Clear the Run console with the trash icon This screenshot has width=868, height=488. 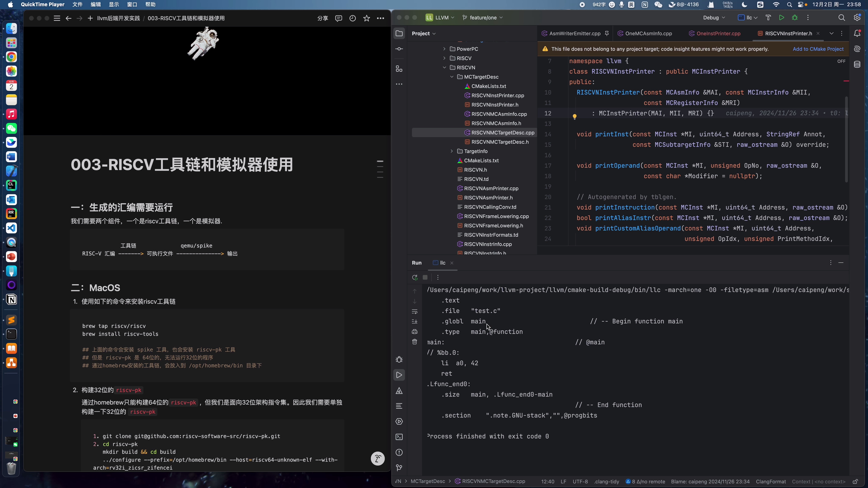[x=415, y=341]
